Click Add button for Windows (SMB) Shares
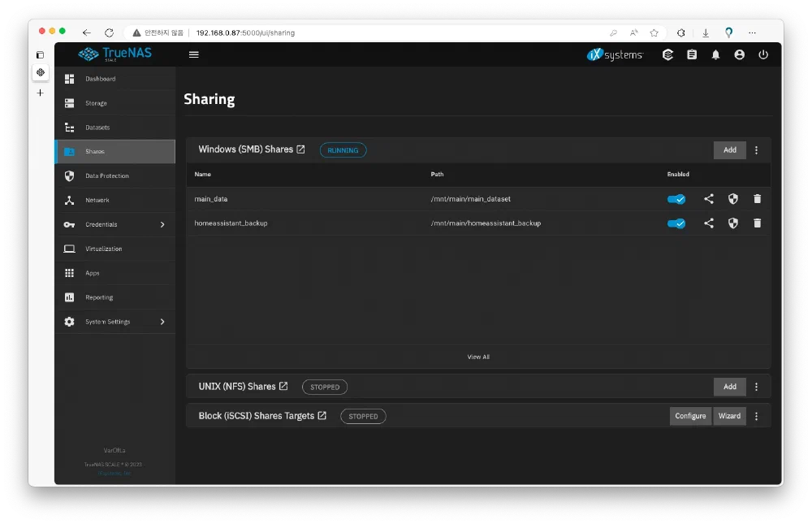 [x=729, y=150]
